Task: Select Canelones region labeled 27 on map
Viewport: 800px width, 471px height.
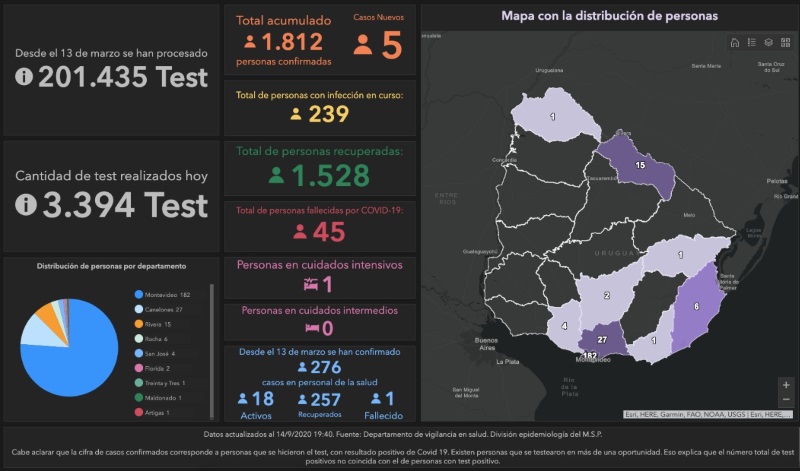Action: [x=602, y=340]
